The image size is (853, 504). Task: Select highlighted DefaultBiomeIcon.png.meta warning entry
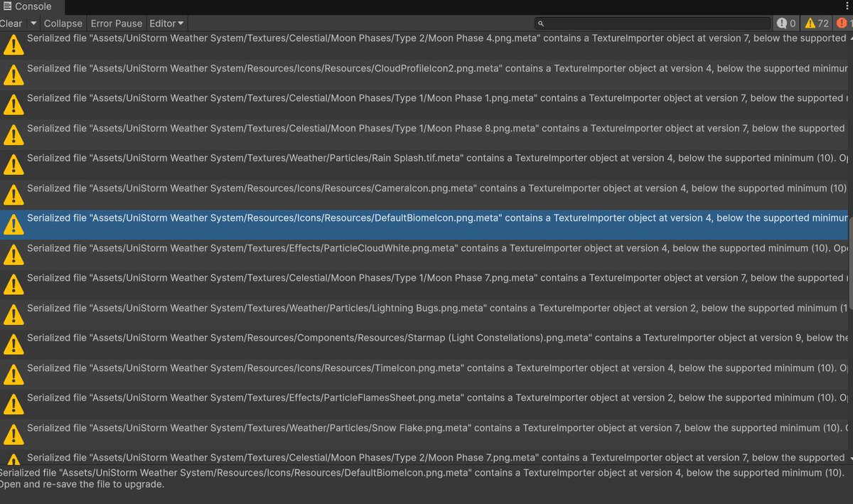tap(424, 225)
